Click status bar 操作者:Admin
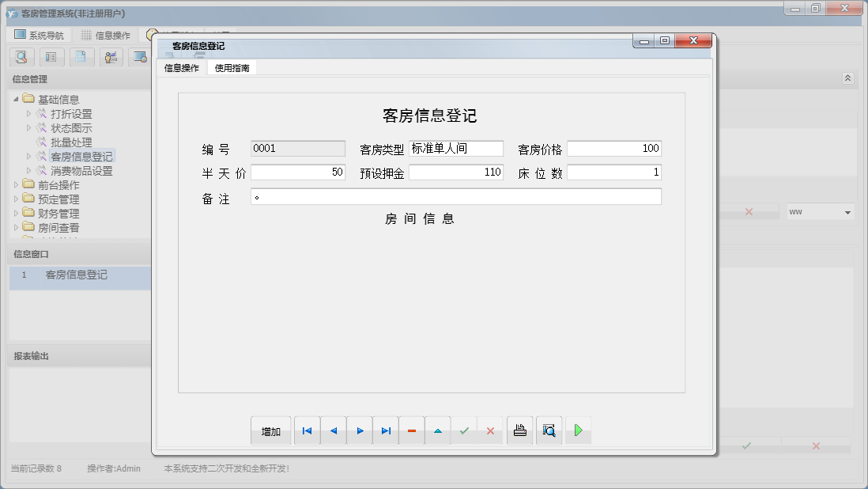Viewport: 868px width, 489px height. [x=114, y=468]
